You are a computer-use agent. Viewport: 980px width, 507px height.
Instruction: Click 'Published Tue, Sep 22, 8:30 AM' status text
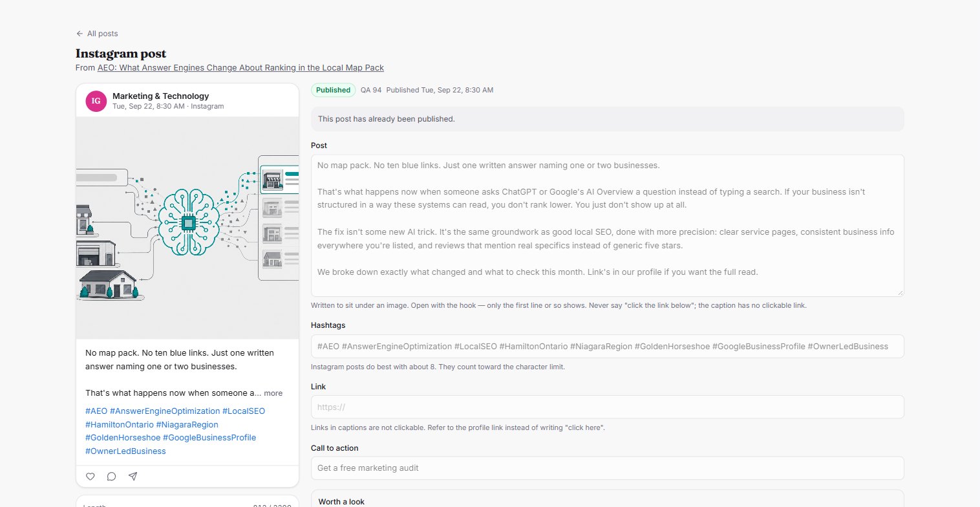click(x=440, y=91)
